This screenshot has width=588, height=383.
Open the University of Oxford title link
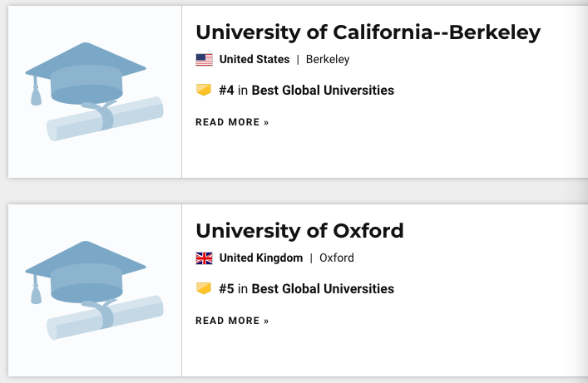(x=299, y=230)
